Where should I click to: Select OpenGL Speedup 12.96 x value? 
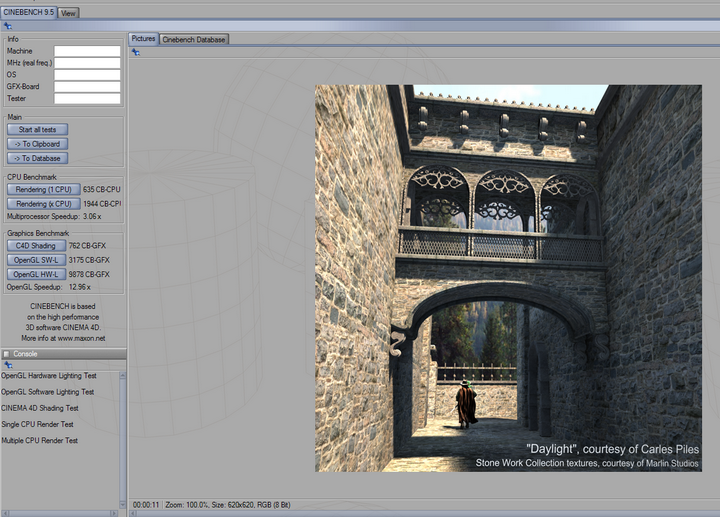coord(79,287)
